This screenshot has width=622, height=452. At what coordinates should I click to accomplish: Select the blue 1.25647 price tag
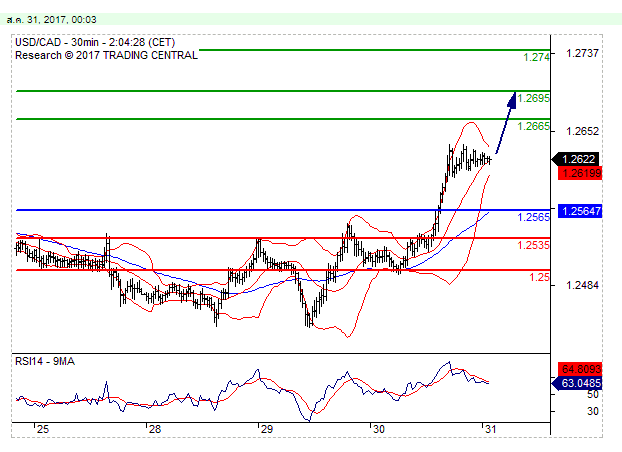[580, 211]
